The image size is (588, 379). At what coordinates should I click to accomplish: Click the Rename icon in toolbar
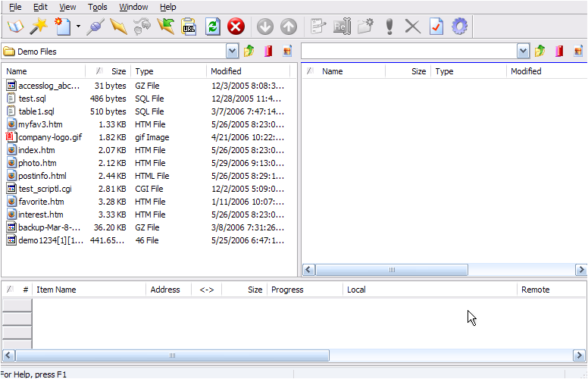(342, 27)
